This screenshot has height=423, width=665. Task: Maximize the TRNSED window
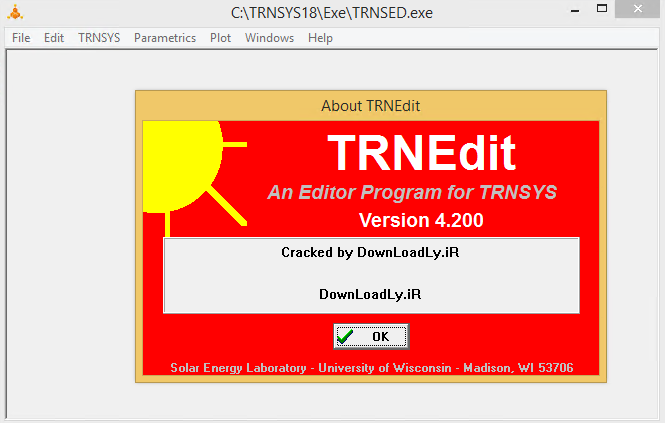(602, 9)
